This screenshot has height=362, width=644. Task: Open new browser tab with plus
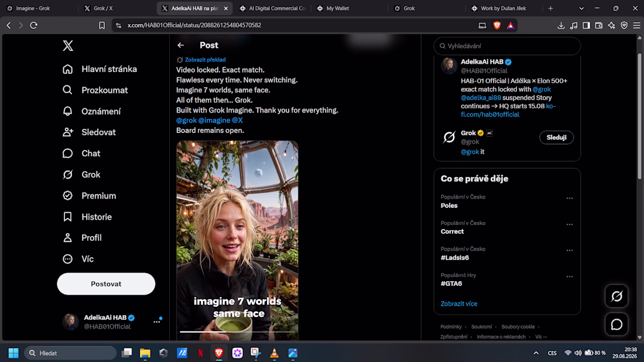[x=550, y=8]
